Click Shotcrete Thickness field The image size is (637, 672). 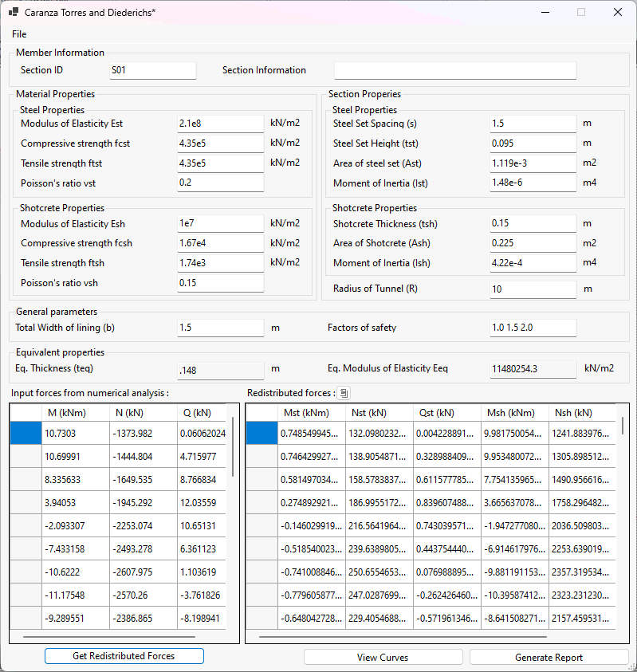pos(533,223)
